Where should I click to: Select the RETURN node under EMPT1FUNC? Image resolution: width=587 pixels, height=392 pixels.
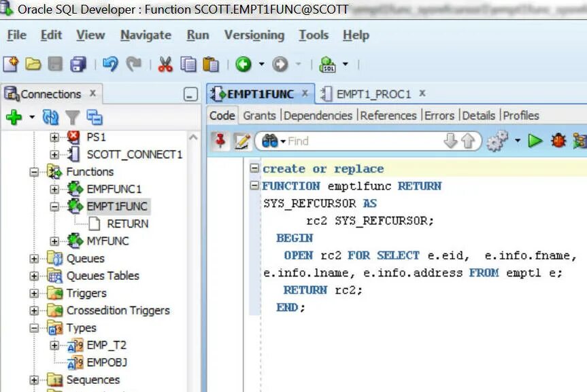127,224
